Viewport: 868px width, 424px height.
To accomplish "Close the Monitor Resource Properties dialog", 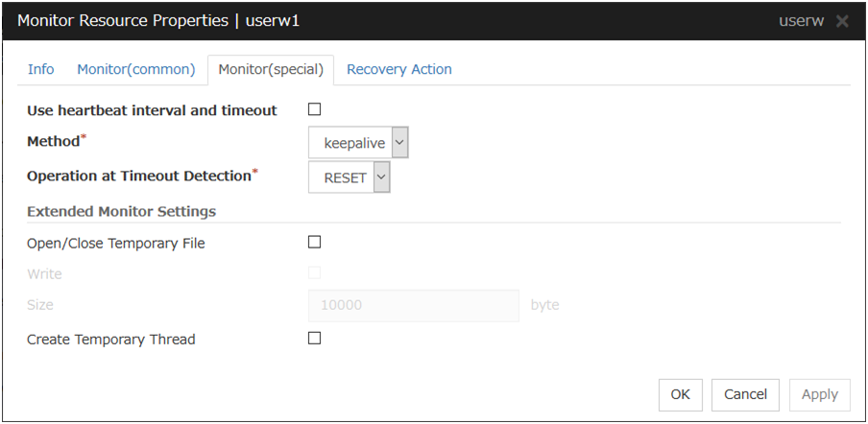I will tap(842, 21).
